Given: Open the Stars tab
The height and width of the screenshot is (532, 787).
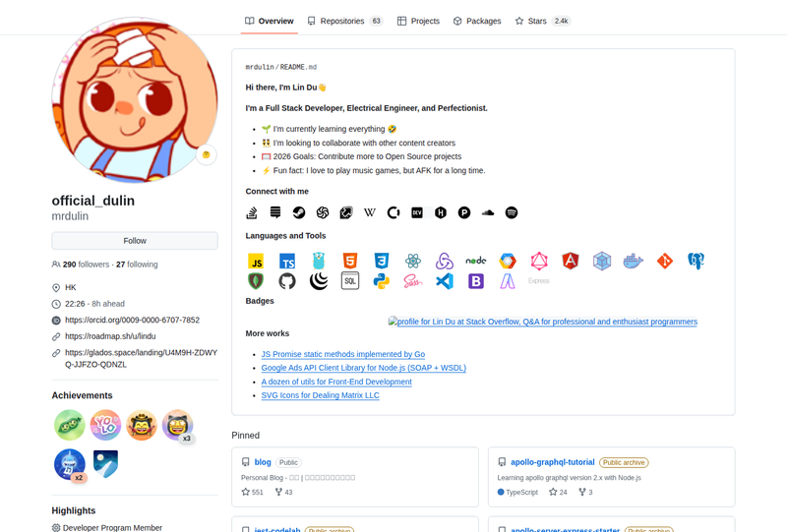Looking at the screenshot, I should point(543,21).
